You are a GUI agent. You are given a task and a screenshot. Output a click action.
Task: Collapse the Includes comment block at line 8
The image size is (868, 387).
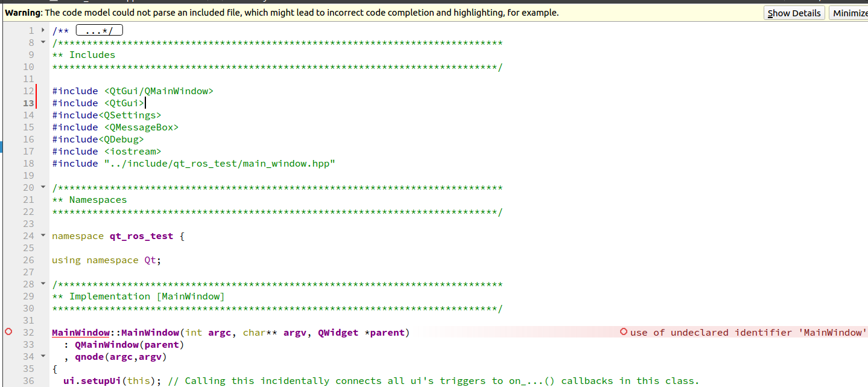pos(43,42)
